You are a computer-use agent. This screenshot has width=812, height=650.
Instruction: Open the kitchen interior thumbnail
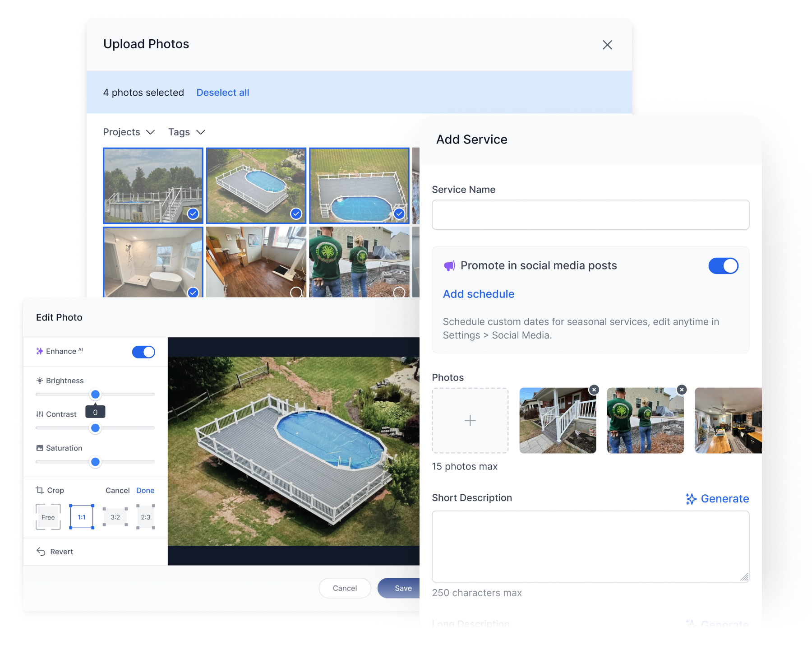tap(728, 420)
